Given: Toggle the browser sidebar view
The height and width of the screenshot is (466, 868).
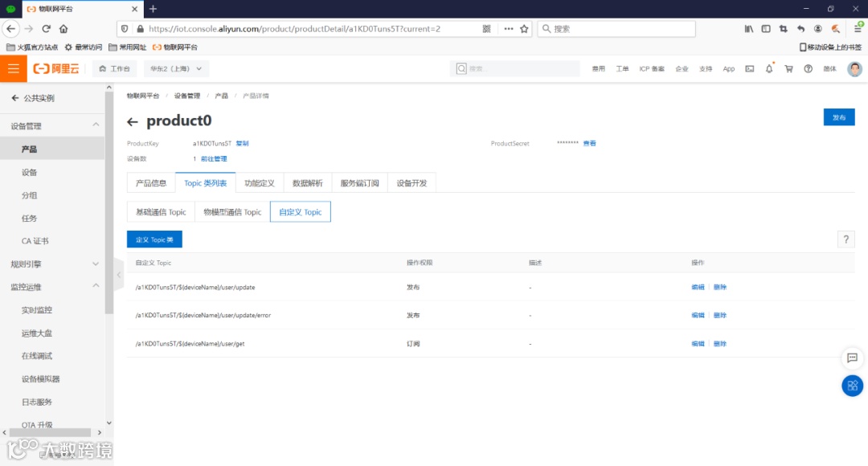Looking at the screenshot, I should [766, 29].
